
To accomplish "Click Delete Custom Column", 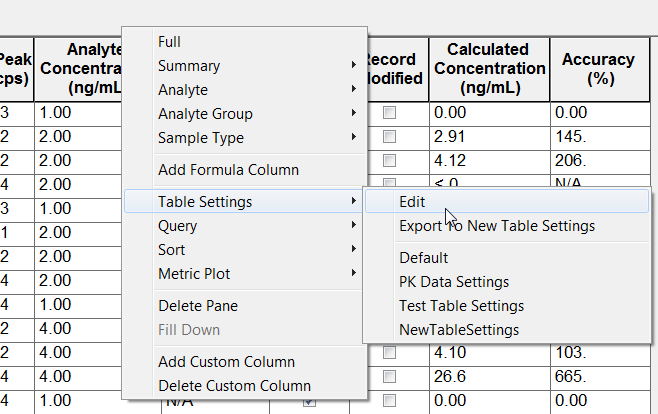I will pyautogui.click(x=234, y=386).
